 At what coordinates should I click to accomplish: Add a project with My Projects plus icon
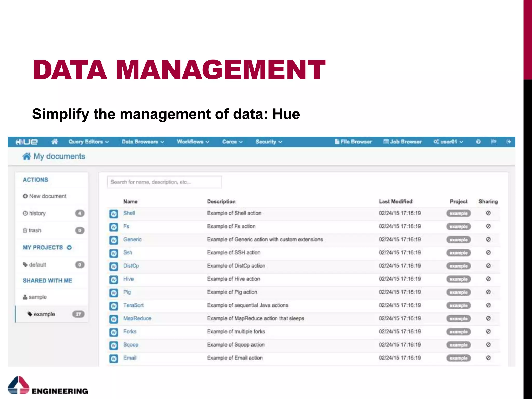(x=69, y=248)
